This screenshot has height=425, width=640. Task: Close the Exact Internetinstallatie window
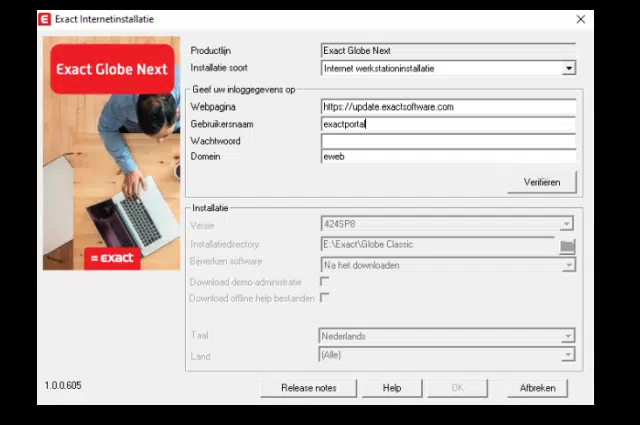click(x=580, y=19)
